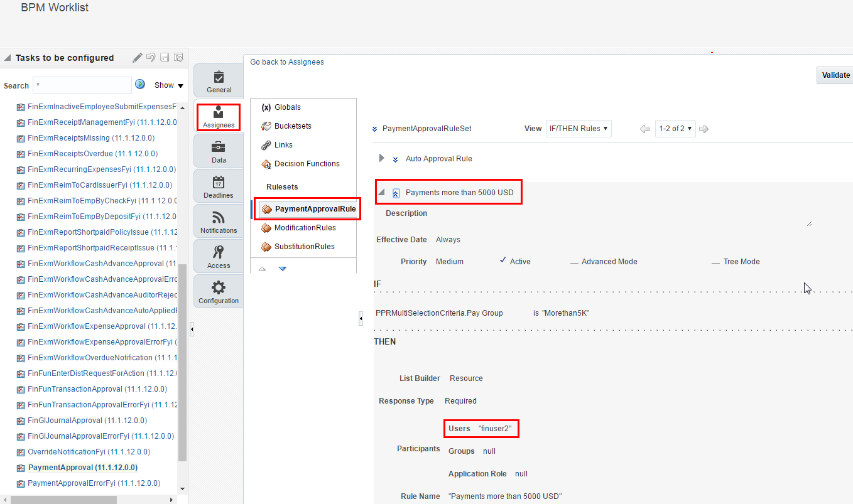Switch to the Data tab
The width and height of the screenshot is (853, 504).
[219, 151]
